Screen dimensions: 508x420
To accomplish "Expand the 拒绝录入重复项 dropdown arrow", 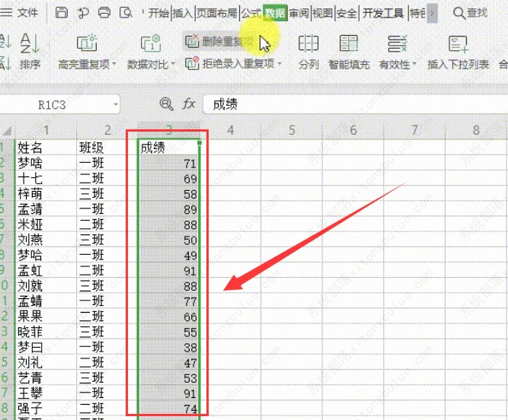I will click(x=280, y=63).
